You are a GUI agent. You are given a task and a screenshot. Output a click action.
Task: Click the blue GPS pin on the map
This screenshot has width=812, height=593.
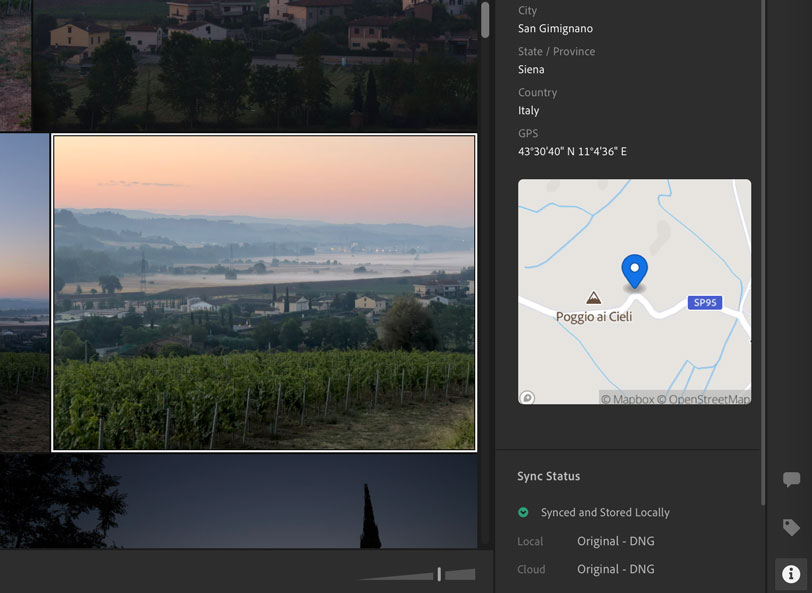[637, 270]
